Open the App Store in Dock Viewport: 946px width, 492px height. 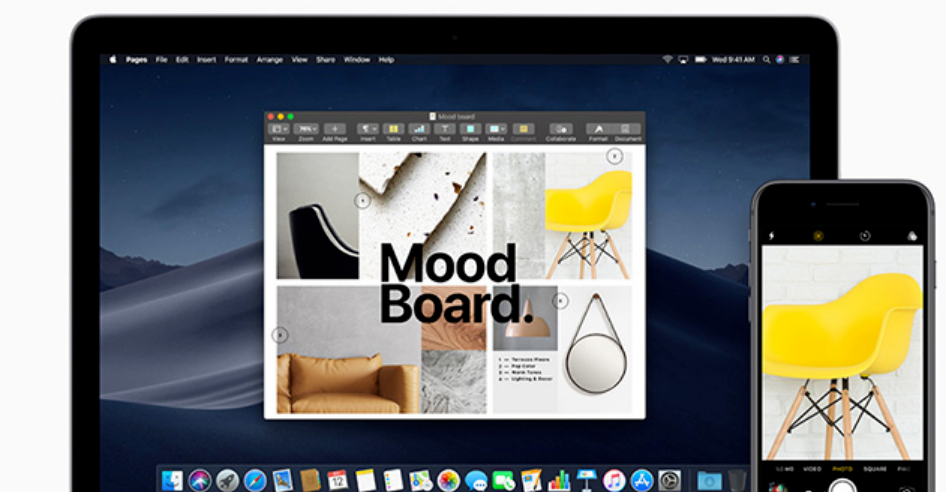coord(641,480)
